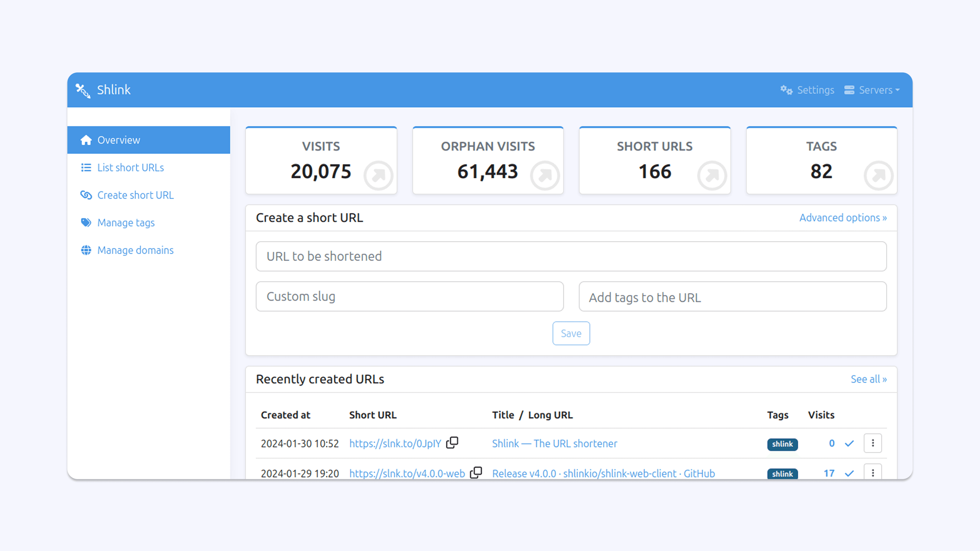This screenshot has height=551, width=980.
Task: Open Release v4.0.0 shlink-web-client GitHub link
Action: (603, 473)
